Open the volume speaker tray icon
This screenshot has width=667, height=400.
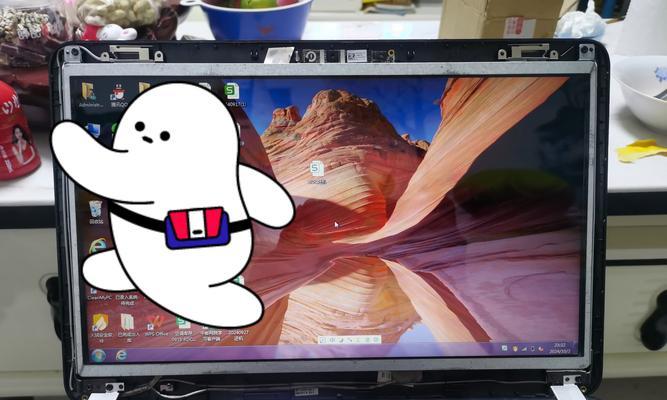pos(533,349)
